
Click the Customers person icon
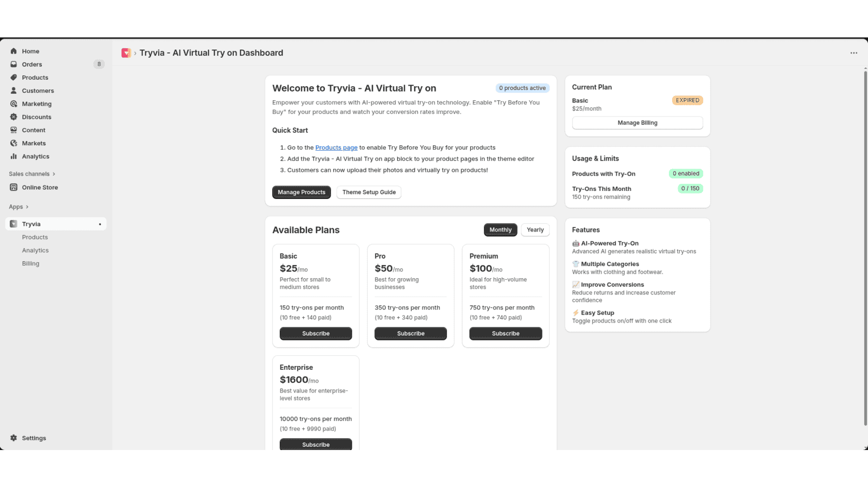point(14,91)
